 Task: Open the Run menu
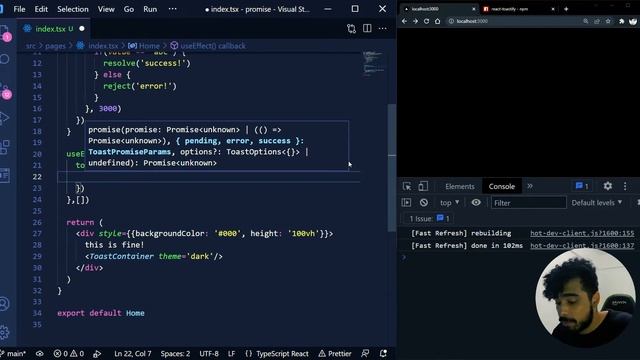[150, 9]
